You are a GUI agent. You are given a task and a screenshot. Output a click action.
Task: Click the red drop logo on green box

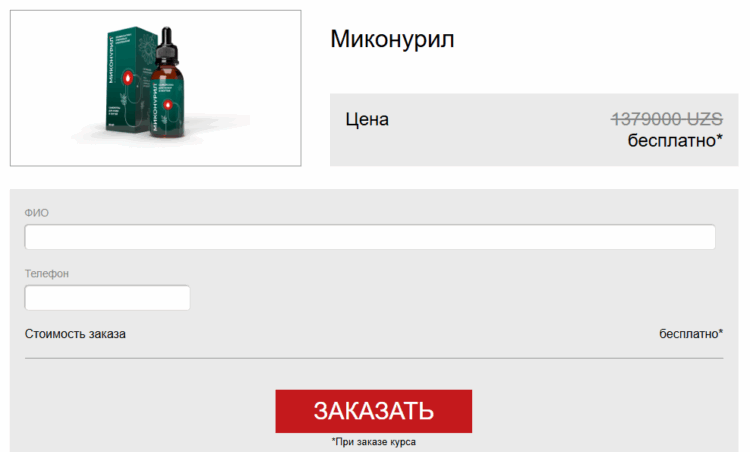coord(128,77)
